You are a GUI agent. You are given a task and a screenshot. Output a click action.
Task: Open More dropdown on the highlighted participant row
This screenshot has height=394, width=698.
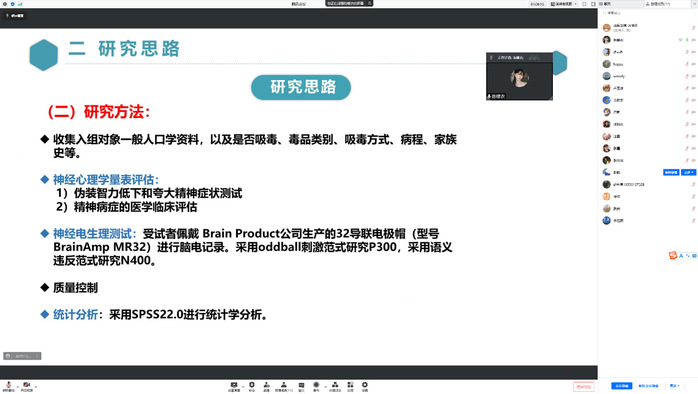(x=688, y=172)
